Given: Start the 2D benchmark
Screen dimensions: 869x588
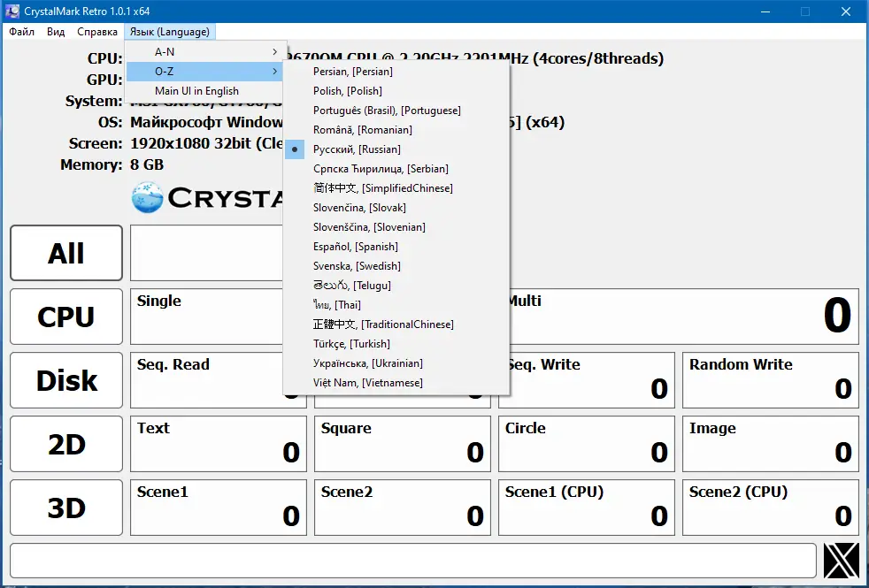Looking at the screenshot, I should [66, 444].
